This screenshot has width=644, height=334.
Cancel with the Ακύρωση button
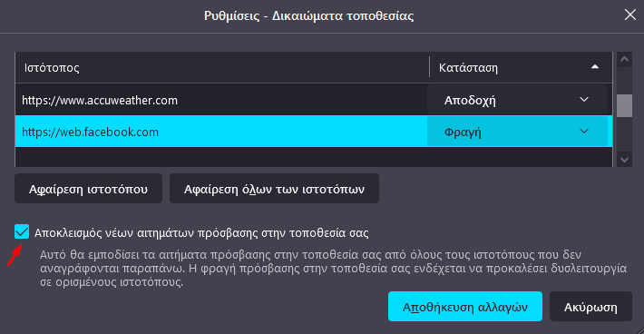[590, 307]
